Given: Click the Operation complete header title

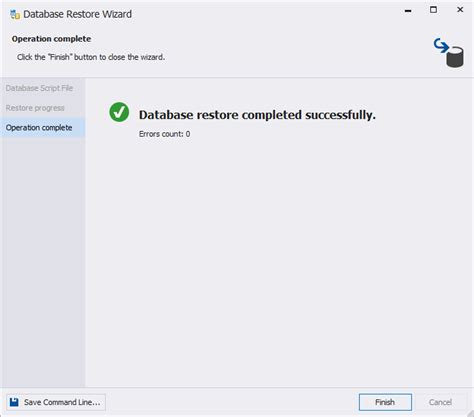Looking at the screenshot, I should pyautogui.click(x=51, y=39).
